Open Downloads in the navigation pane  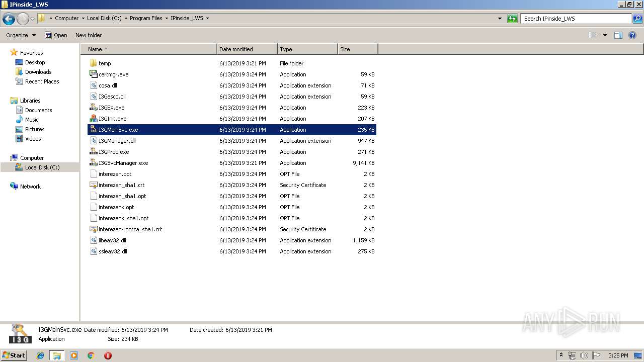(38, 72)
